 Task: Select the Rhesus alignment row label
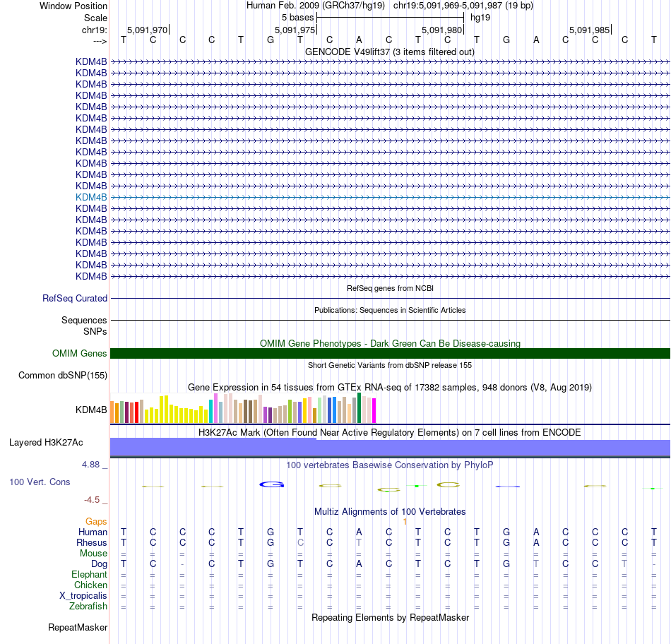(92, 543)
